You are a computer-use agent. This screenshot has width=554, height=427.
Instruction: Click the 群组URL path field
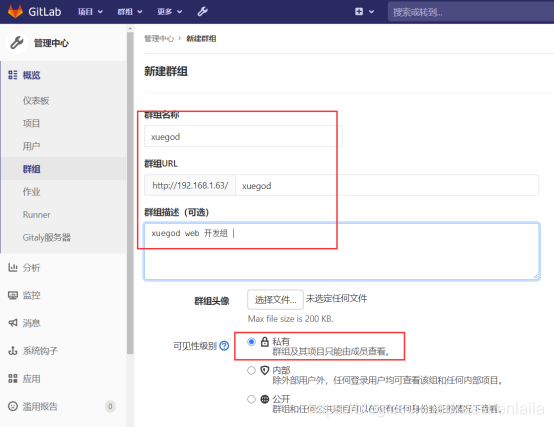click(x=387, y=185)
